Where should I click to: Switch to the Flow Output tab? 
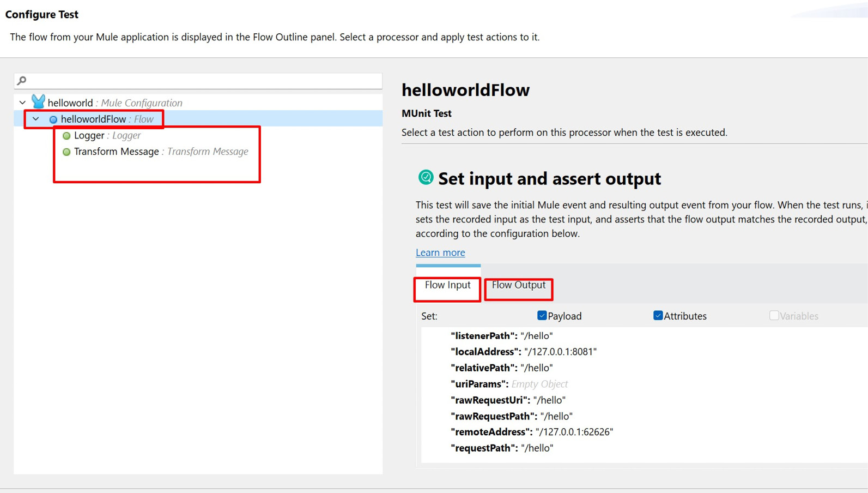pos(519,285)
